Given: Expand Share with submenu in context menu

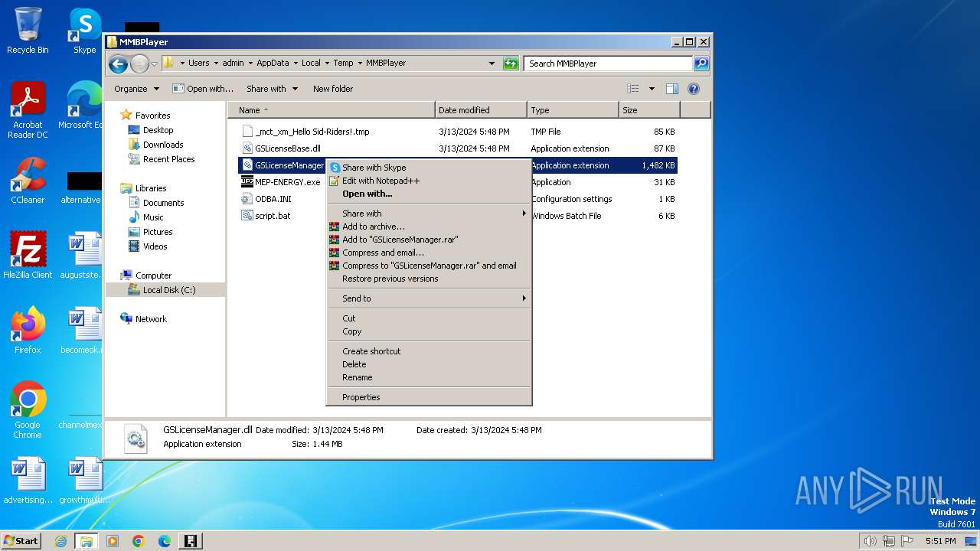Looking at the screenshot, I should (x=428, y=214).
